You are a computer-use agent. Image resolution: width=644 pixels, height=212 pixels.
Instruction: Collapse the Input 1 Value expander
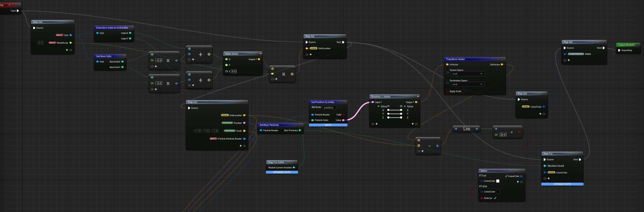tap(379, 107)
